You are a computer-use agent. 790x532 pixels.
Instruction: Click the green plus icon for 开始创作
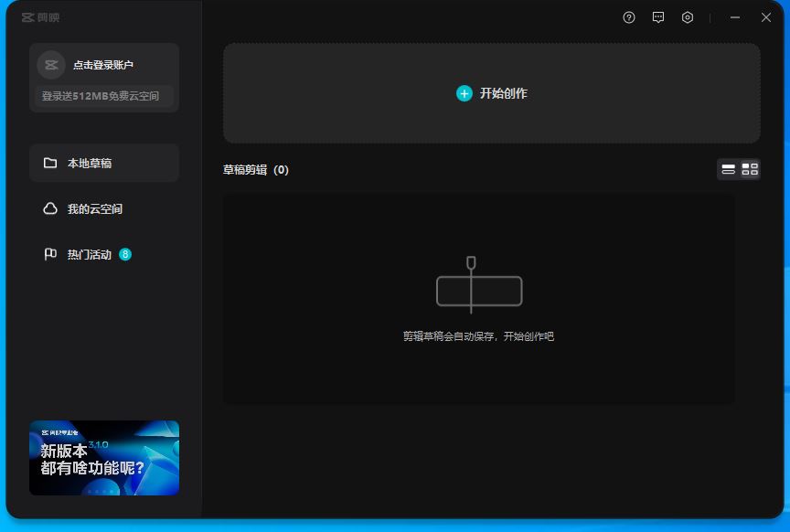tap(464, 92)
